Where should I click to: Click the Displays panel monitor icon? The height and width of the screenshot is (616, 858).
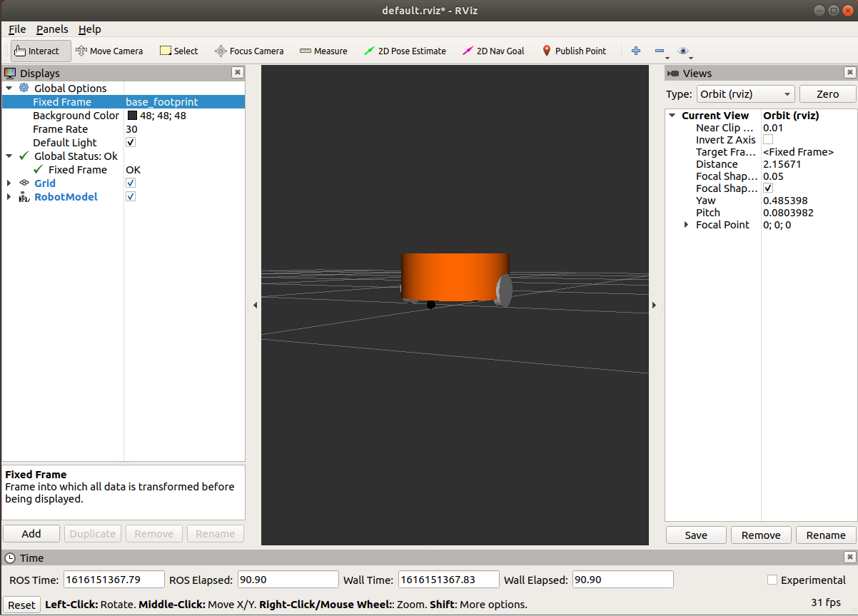[x=10, y=73]
